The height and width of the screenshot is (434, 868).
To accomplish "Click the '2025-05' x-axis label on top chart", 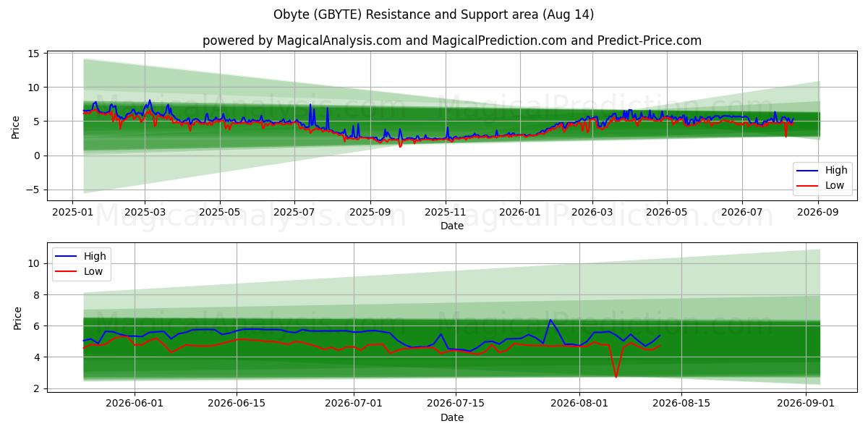I will pyautogui.click(x=220, y=213).
